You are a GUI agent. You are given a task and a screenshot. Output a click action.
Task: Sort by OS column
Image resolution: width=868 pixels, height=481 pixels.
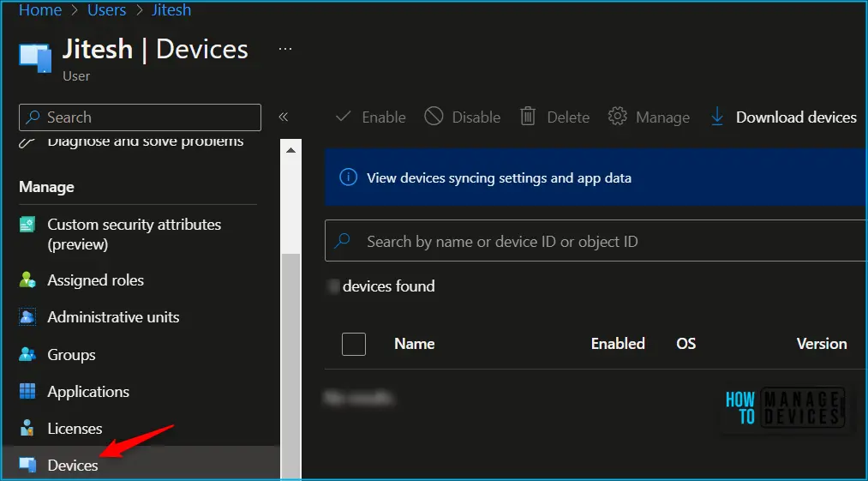tap(685, 344)
